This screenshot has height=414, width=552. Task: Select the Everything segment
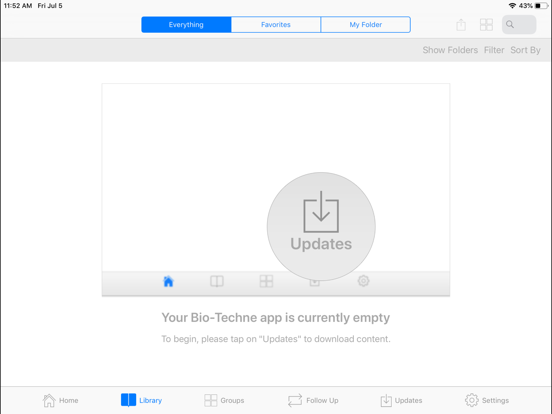pos(186,25)
